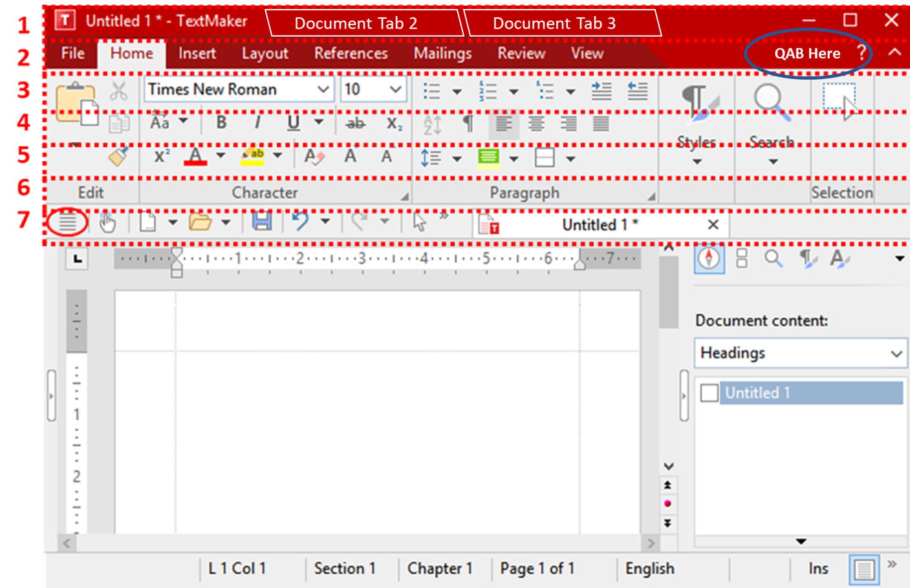The height and width of the screenshot is (588, 910).
Task: Click the Format Painter brush icon
Action: tap(118, 157)
